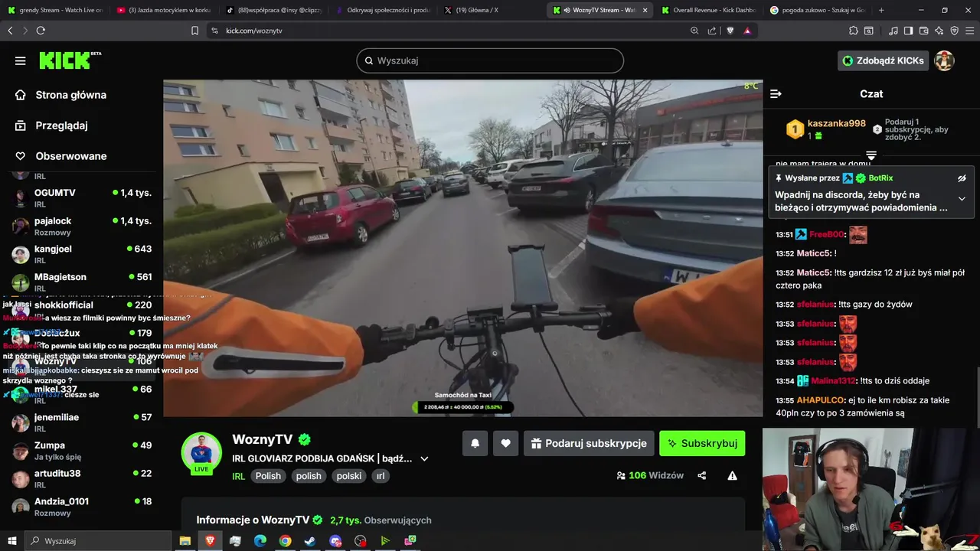Hide the pinned BotRix message

962,178
